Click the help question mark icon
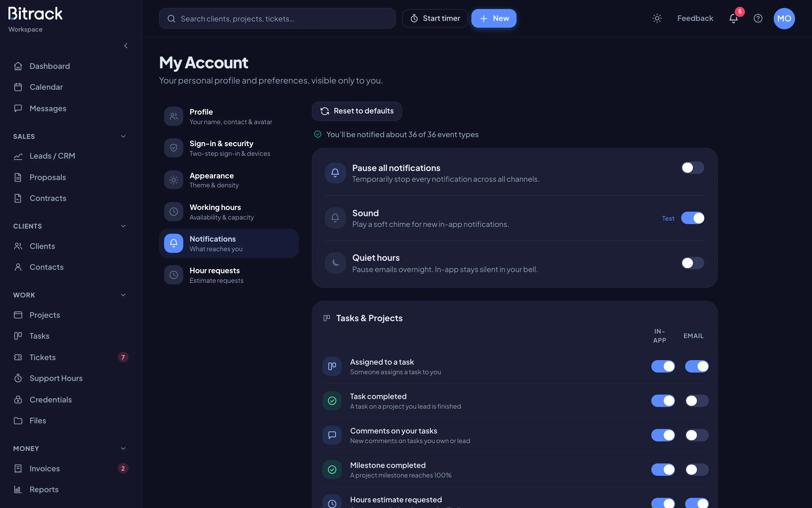 (758, 18)
